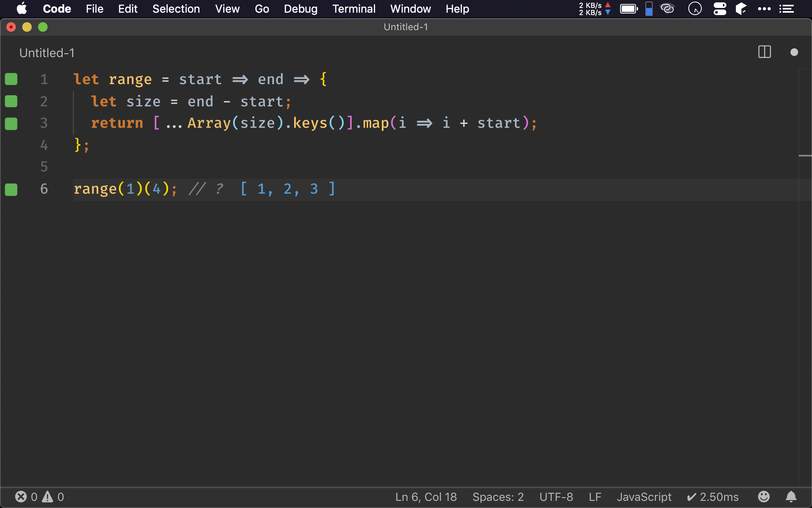Screen dimensions: 812x508
Task: Open the Terminal menu
Action: (x=354, y=9)
